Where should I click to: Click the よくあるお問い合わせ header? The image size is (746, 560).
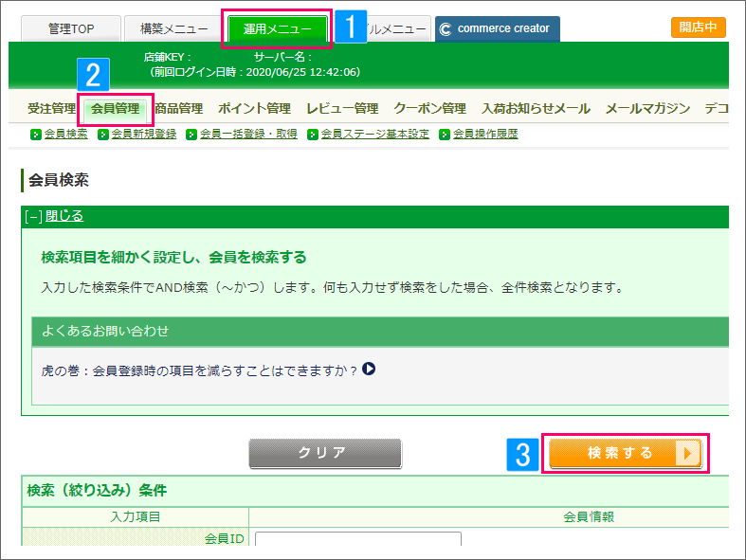pos(380,332)
